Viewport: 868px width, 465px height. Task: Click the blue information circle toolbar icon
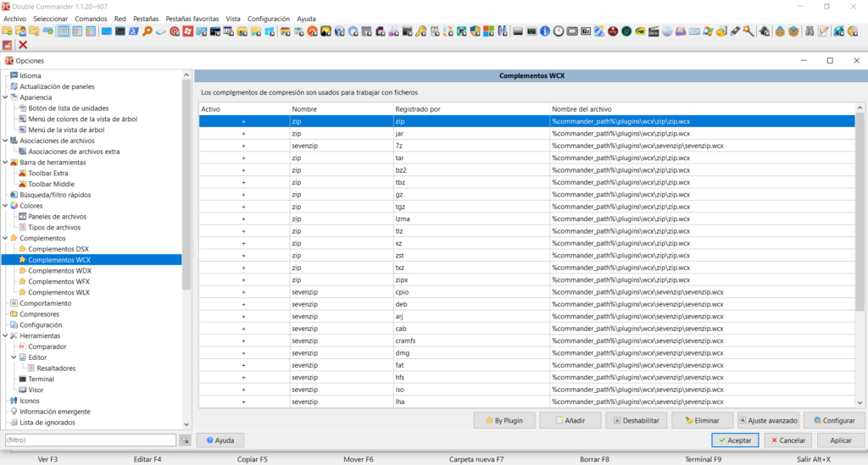pyautogui.click(x=545, y=31)
